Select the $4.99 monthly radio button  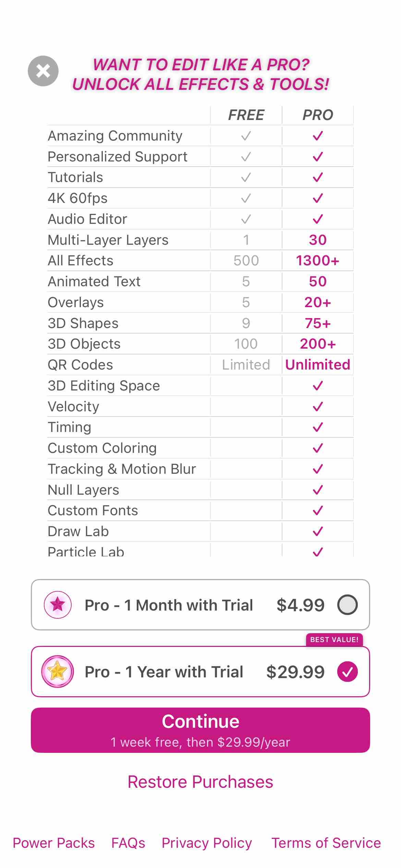[x=347, y=605]
